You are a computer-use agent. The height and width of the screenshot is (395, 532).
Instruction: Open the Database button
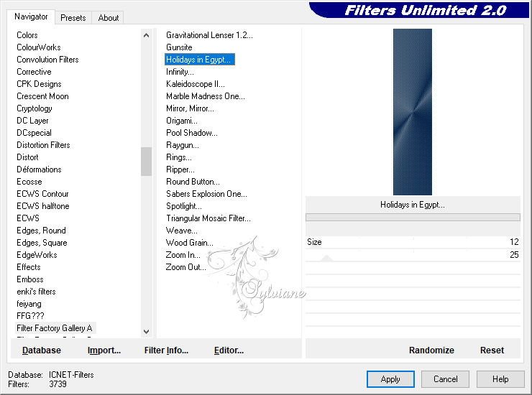click(42, 350)
